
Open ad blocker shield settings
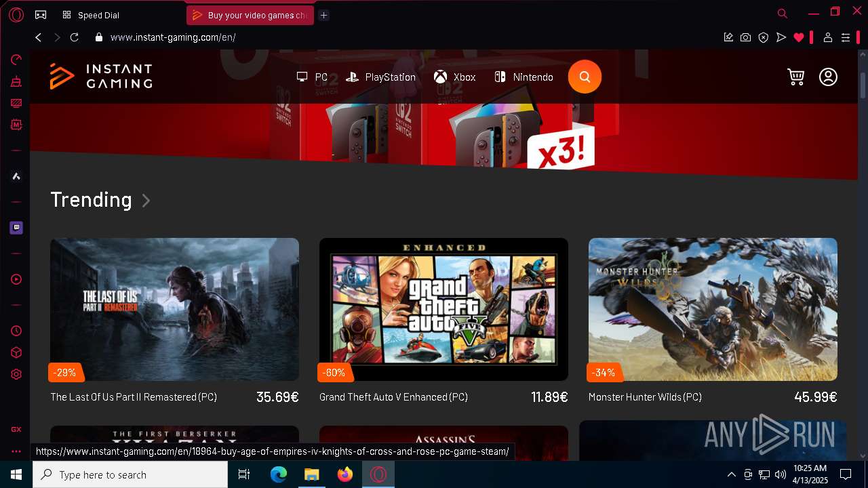click(764, 37)
